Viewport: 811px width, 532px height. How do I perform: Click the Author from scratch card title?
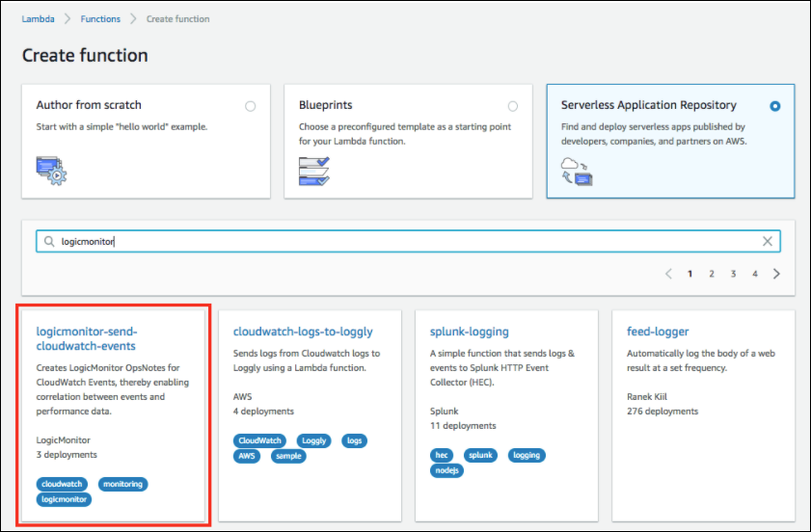(89, 105)
